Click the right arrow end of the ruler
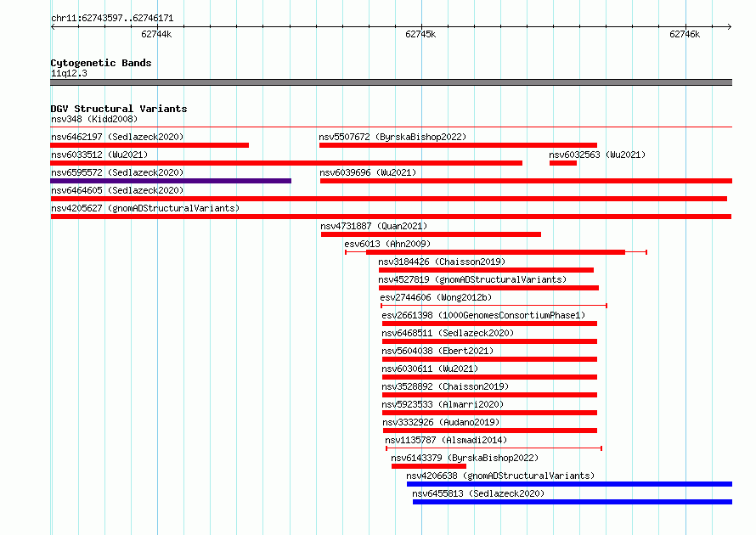 pos(730,26)
